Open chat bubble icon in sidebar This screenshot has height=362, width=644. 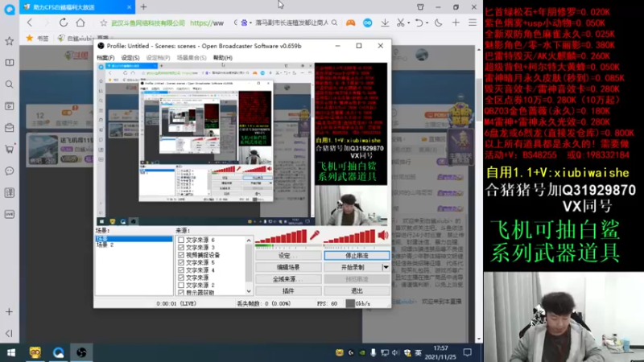(9, 171)
